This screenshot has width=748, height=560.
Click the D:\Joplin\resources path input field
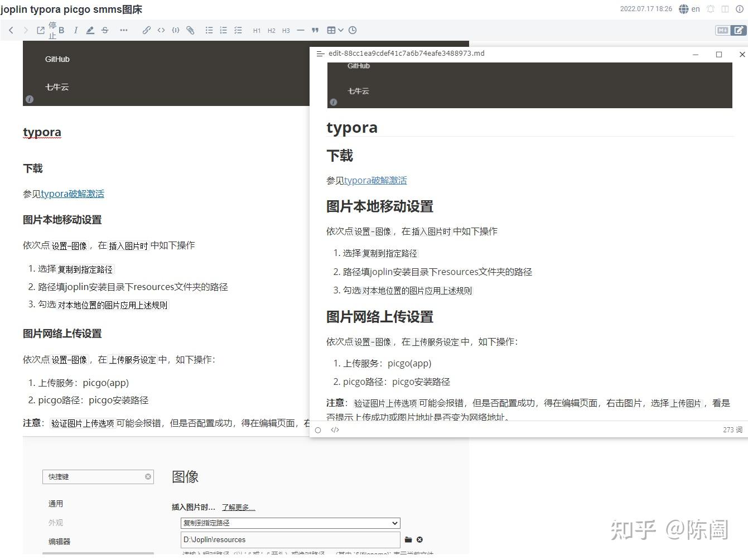point(290,539)
